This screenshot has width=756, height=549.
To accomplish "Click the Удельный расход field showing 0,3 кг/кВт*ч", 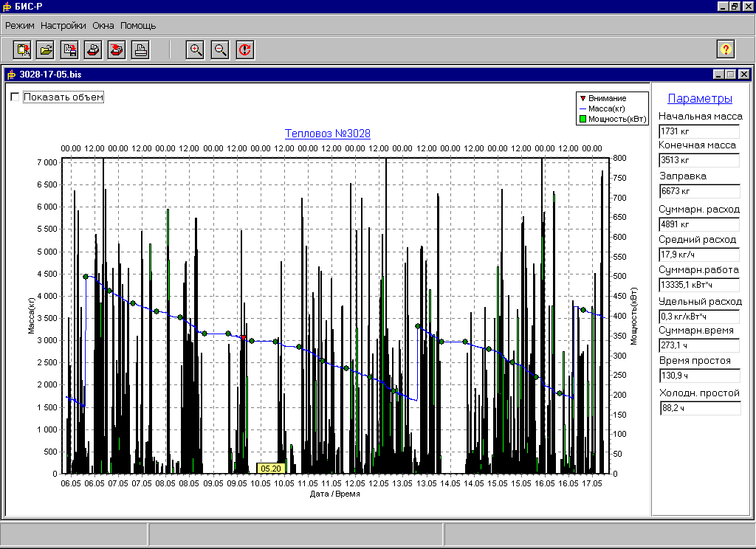I will (699, 317).
